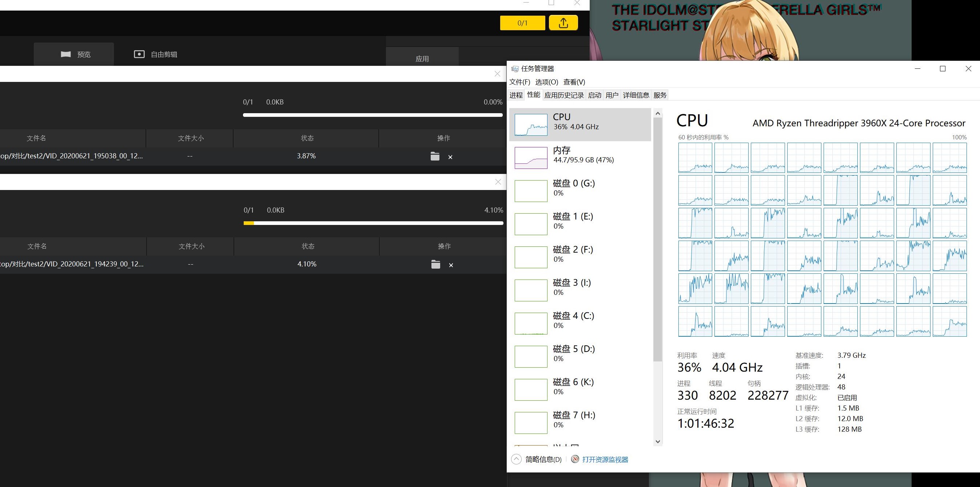This screenshot has height=487, width=980.
Task: Select 磁盘 7 (H:) sidebar item
Action: 580,423
